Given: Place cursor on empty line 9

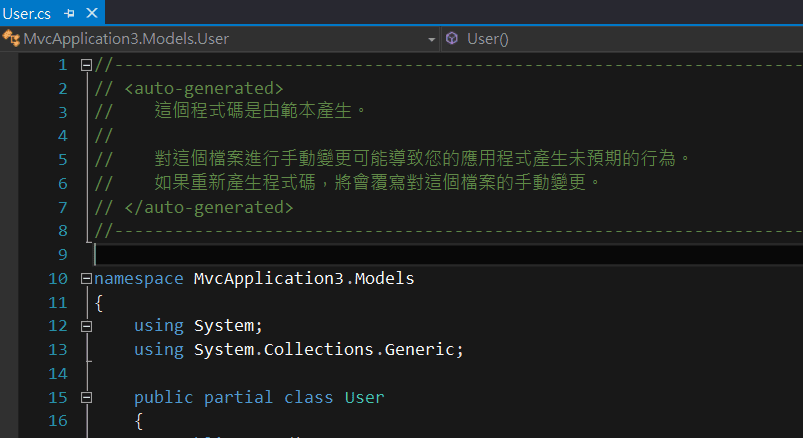Looking at the screenshot, I should [400, 254].
